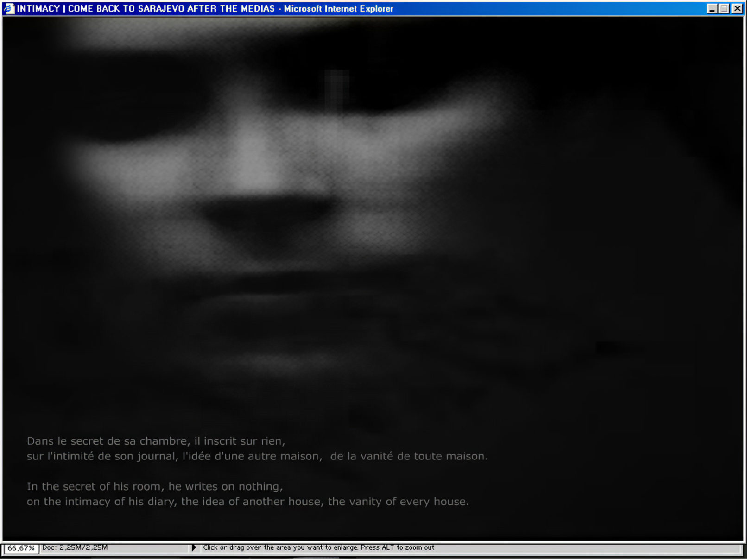
Task: Click the line 'Dans le secret de sa chambre'
Action: (x=156, y=441)
